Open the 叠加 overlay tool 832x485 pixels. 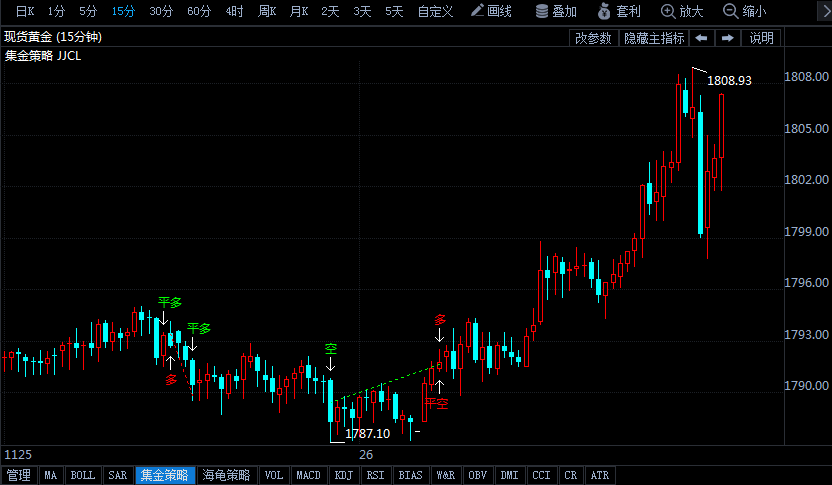coord(556,11)
